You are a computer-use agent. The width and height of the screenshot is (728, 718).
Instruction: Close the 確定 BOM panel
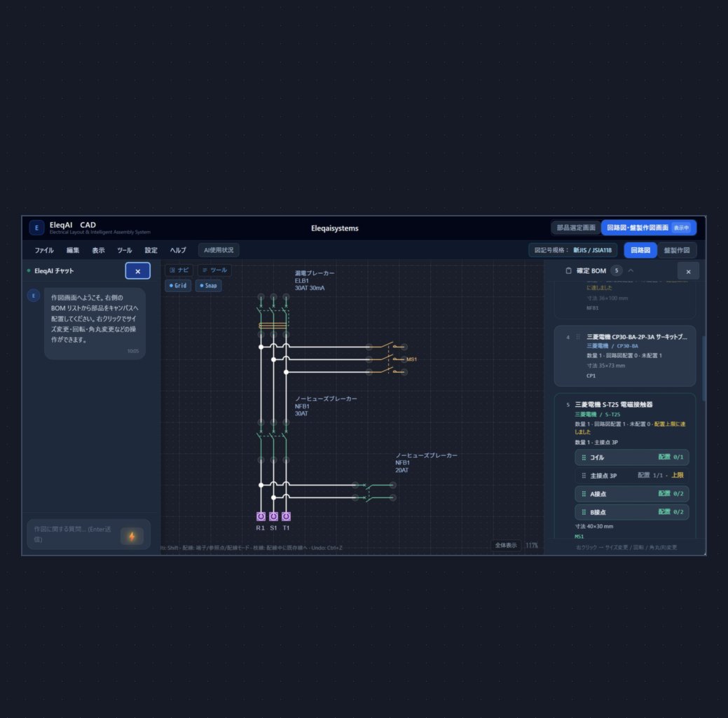[x=688, y=272]
